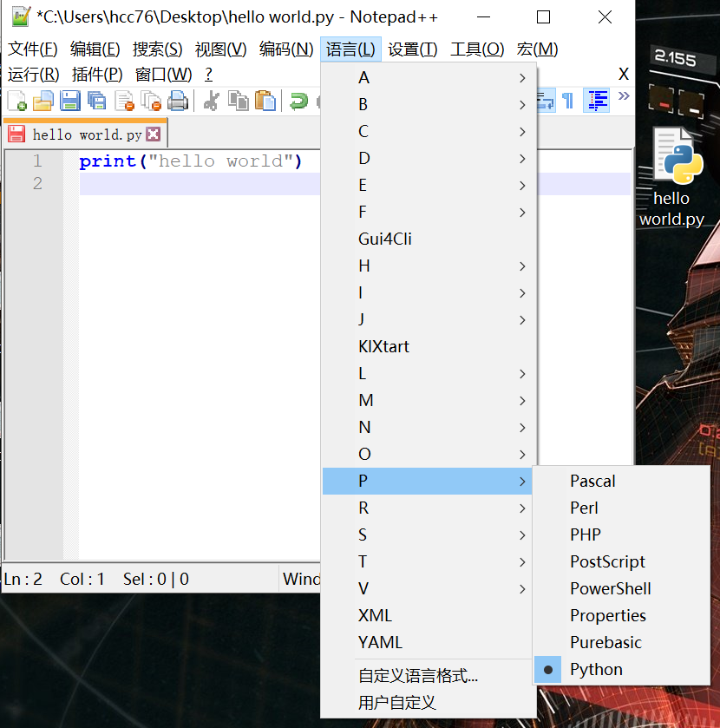Expand the A language submenu
This screenshot has width=720, height=728.
click(x=429, y=77)
